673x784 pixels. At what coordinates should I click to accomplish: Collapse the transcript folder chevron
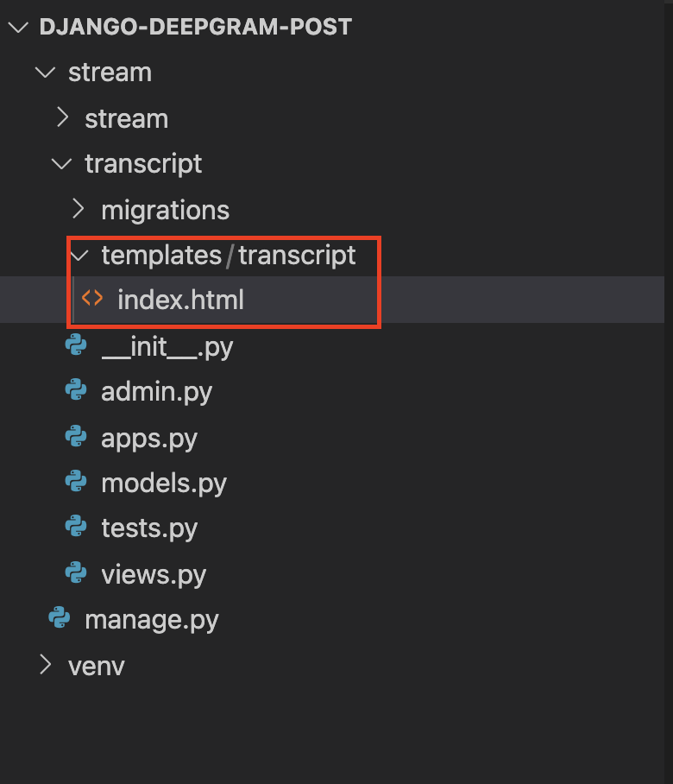[62, 163]
